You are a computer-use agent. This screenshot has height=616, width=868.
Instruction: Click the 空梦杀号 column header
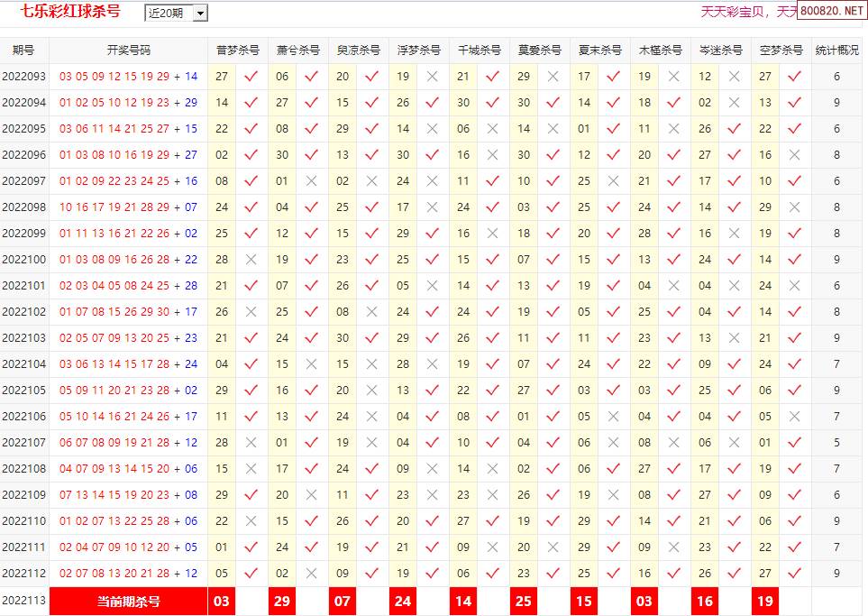(781, 51)
